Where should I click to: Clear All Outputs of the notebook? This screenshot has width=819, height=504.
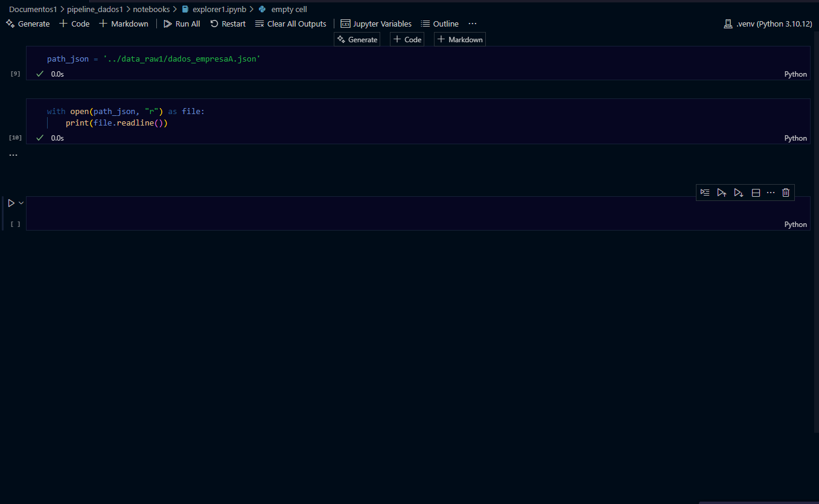point(291,24)
